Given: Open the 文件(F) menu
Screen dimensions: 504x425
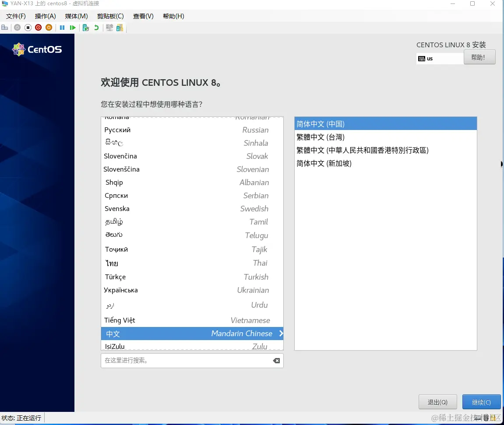Looking at the screenshot, I should point(16,16).
